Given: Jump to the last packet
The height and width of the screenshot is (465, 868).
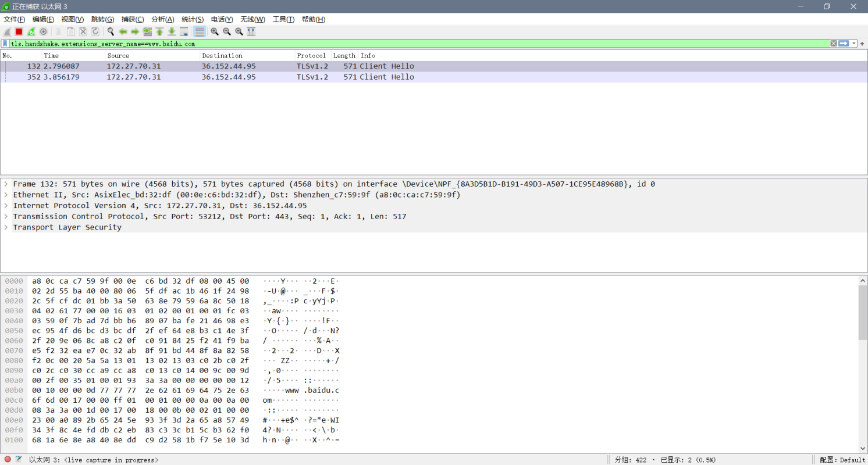Looking at the screenshot, I should click(172, 31).
